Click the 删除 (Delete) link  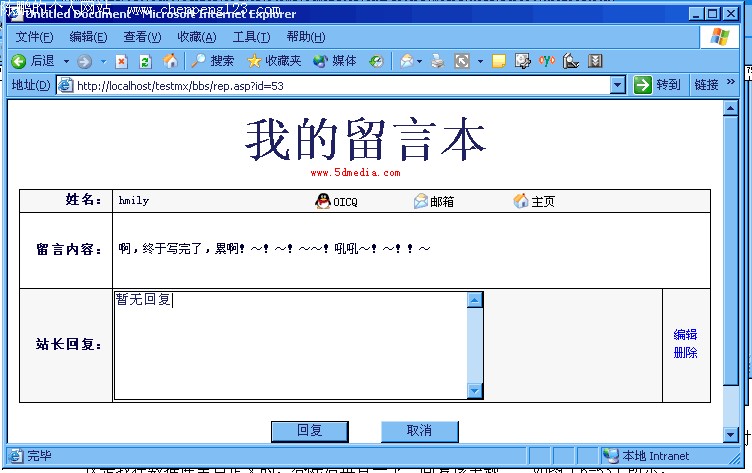685,353
